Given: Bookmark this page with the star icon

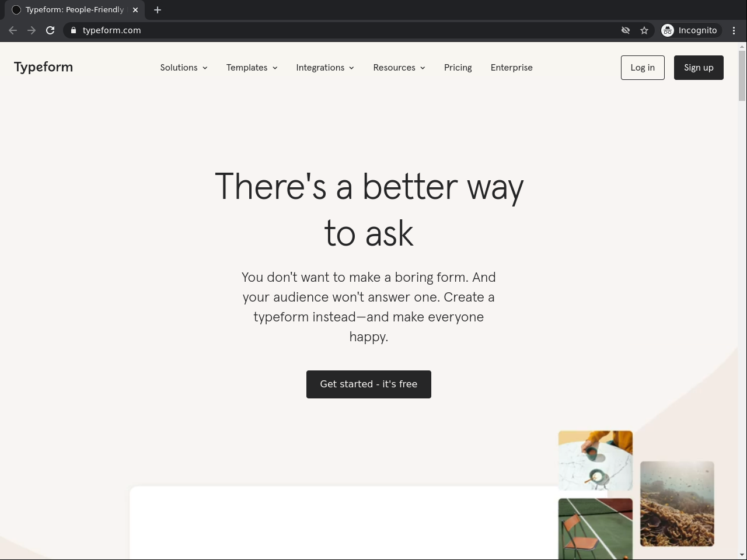Looking at the screenshot, I should click(644, 30).
